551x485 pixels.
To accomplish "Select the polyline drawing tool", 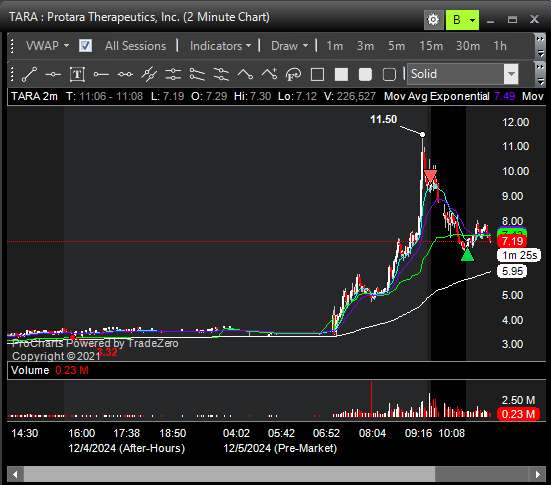I will coord(245,74).
